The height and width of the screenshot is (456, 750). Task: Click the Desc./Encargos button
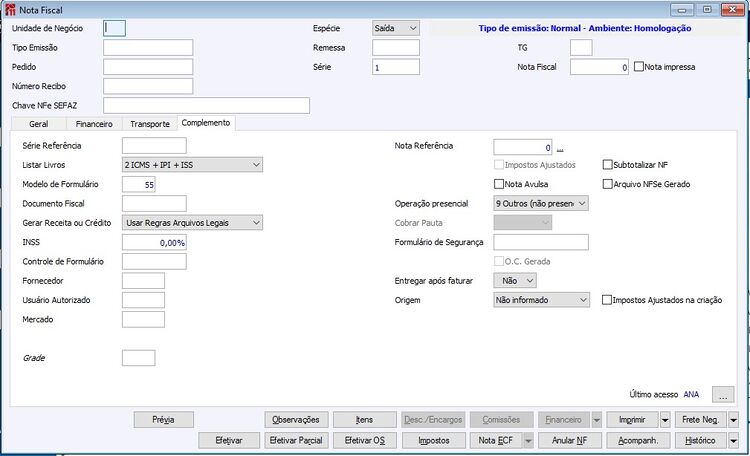433,420
